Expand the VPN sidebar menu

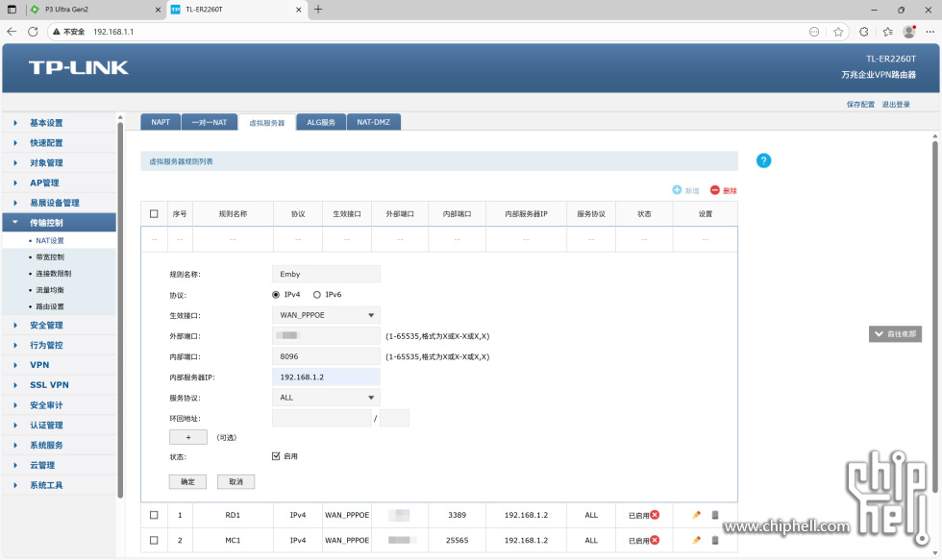coord(39,365)
